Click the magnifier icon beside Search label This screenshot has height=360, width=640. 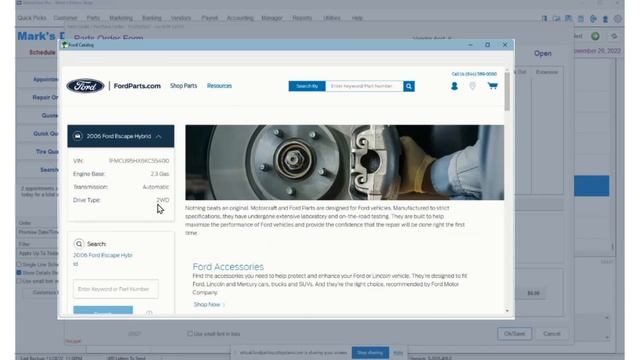pyautogui.click(x=79, y=244)
